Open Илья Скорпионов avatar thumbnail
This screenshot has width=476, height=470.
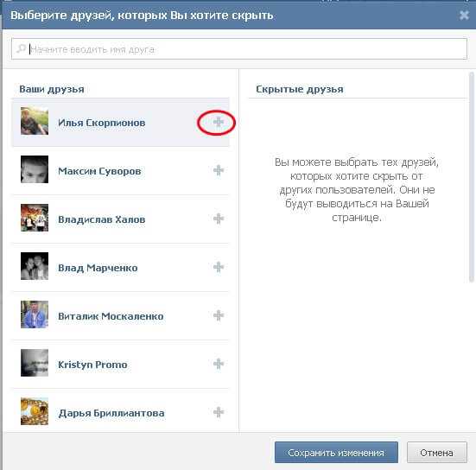[35, 121]
